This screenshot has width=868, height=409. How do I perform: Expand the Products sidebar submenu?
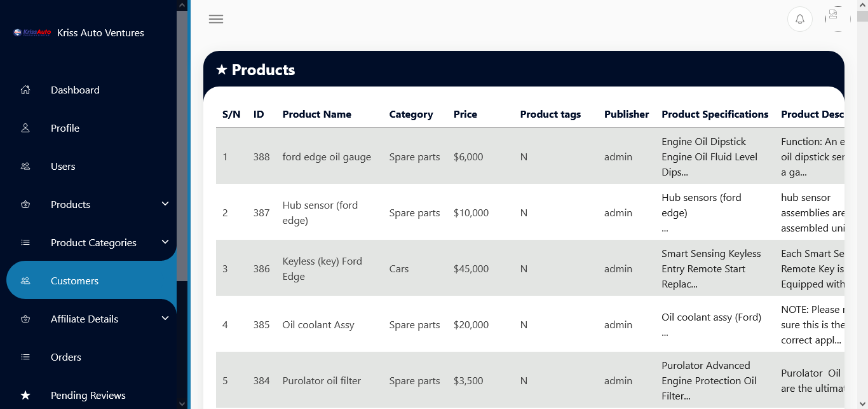coord(92,204)
